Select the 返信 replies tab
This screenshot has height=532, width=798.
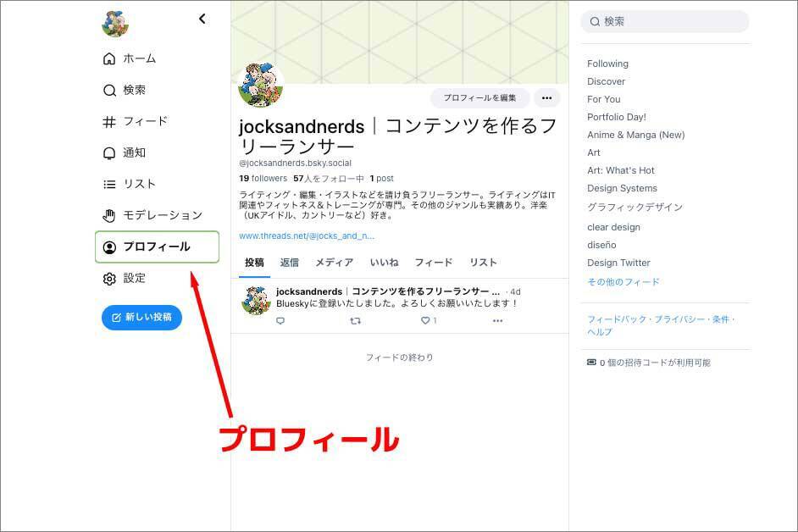coord(290,263)
